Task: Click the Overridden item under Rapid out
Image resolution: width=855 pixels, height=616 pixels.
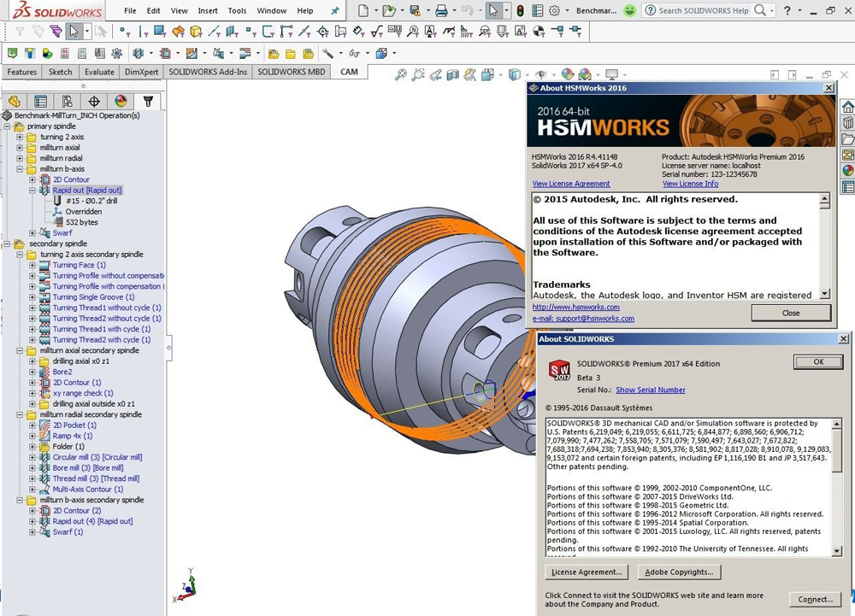Action: click(x=83, y=211)
